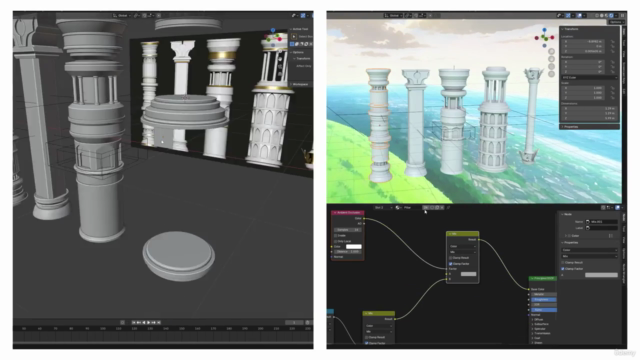Viewport: 640px width, 360px height.
Task: Open the Color data type dropdown on upper Mix node
Action: point(462,247)
